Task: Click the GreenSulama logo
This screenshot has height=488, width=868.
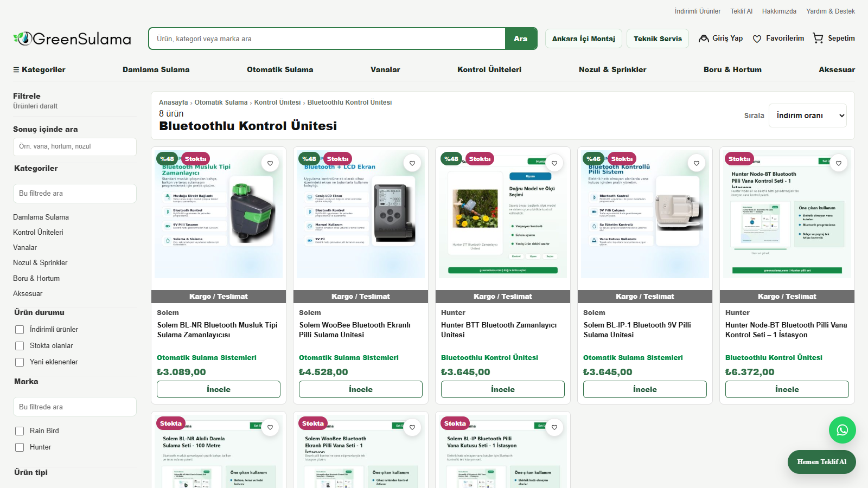Action: pos(72,38)
